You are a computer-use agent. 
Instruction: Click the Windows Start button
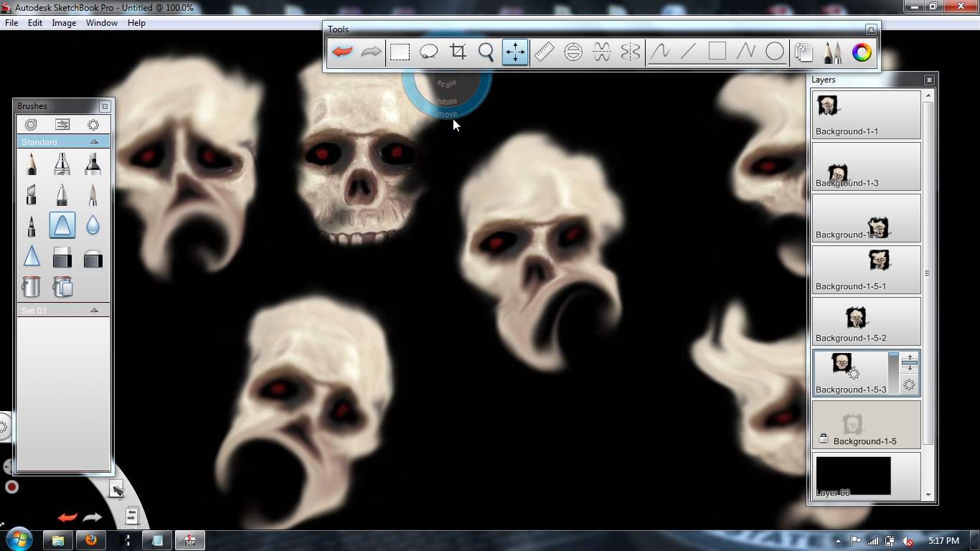click(19, 539)
